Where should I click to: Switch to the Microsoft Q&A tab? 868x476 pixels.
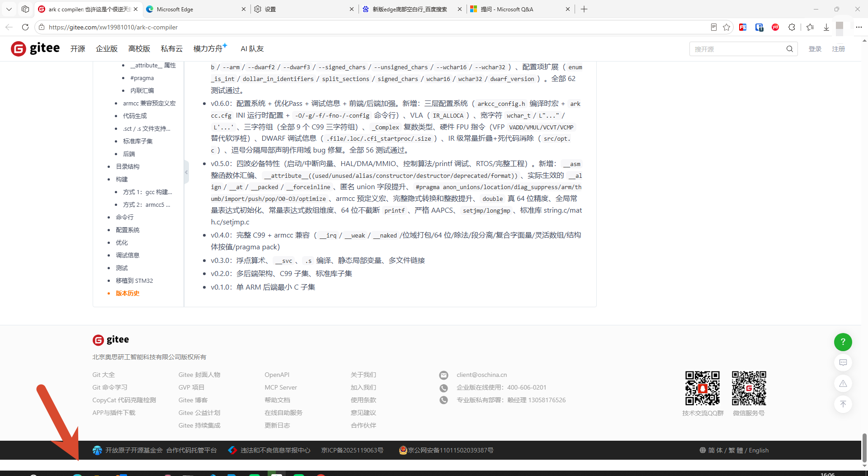pyautogui.click(x=520, y=9)
